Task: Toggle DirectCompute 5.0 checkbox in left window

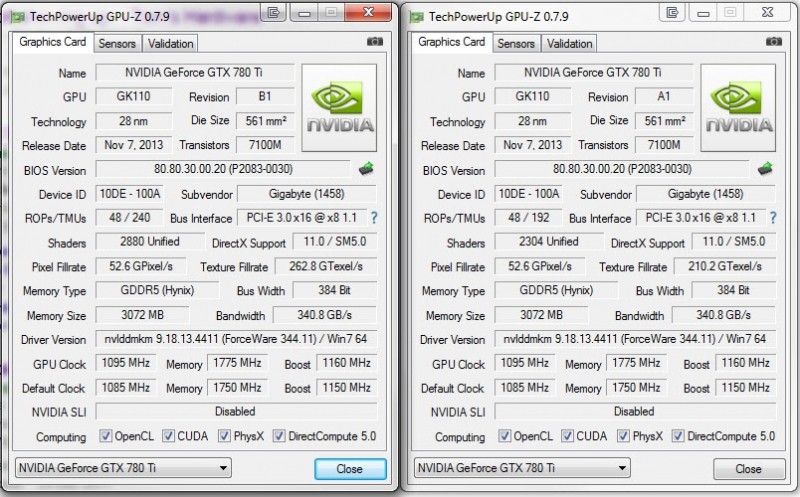Action: pos(279,436)
